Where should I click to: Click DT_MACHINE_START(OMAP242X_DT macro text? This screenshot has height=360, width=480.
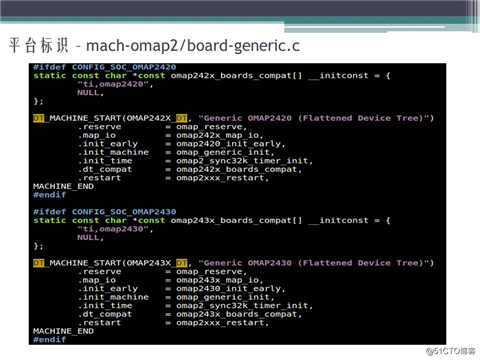click(110, 118)
